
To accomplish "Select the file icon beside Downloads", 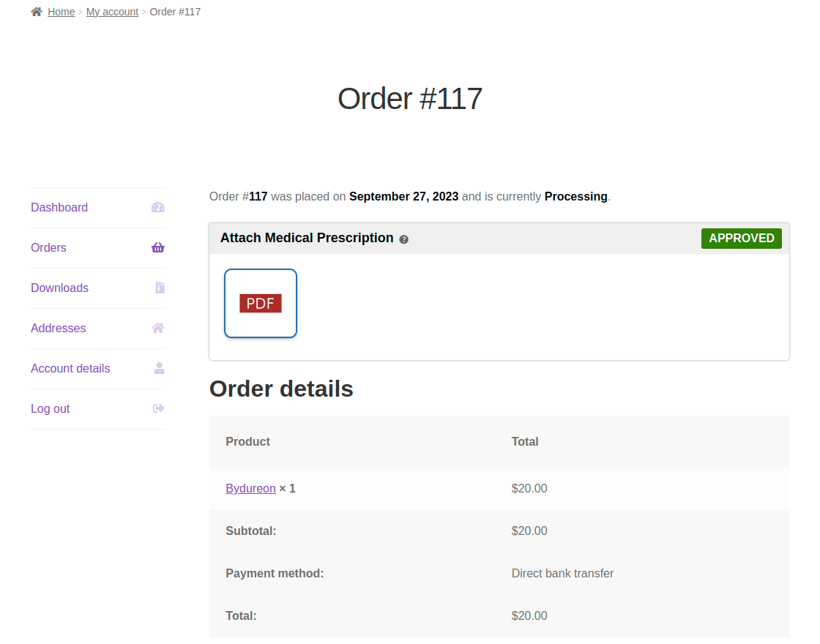I will point(158,288).
